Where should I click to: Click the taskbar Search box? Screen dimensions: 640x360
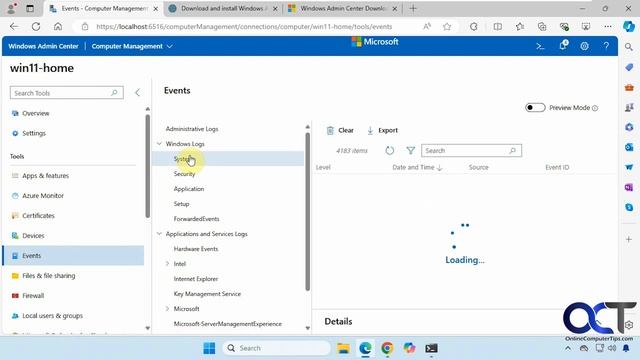(277, 348)
